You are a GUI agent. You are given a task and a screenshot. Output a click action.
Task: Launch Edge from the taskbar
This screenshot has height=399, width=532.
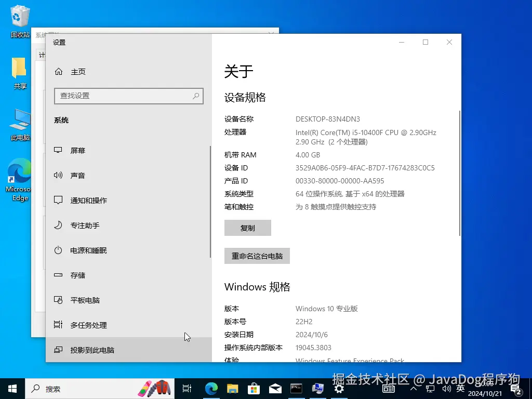211,389
